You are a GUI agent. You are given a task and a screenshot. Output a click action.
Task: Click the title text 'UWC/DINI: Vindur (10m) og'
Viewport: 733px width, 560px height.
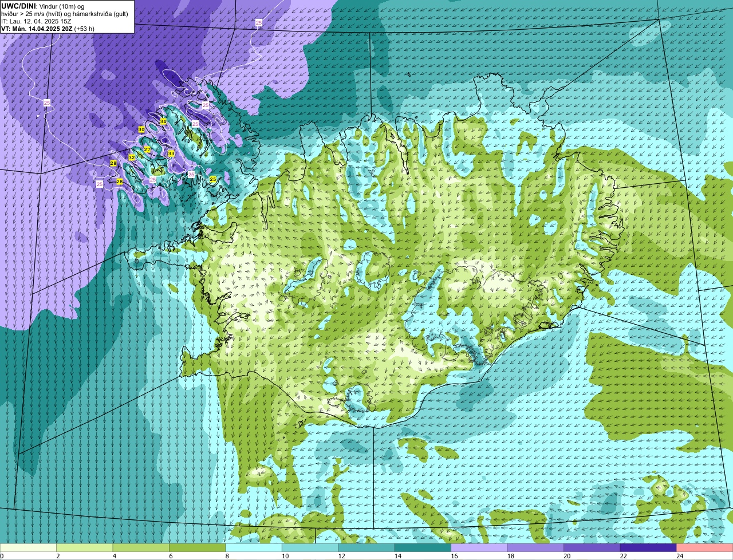[x=43, y=6]
